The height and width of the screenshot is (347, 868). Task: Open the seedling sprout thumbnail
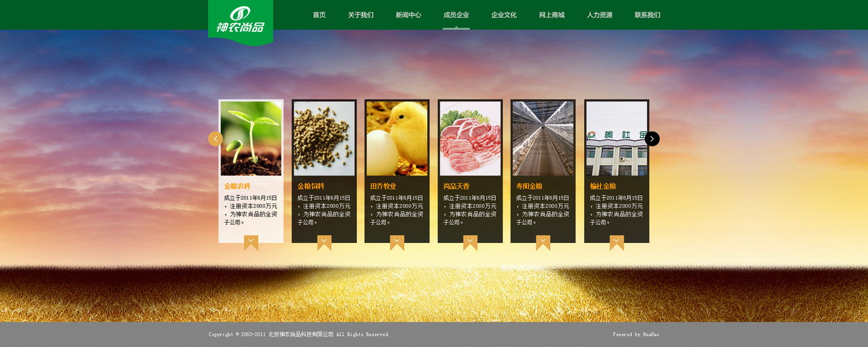click(251, 138)
